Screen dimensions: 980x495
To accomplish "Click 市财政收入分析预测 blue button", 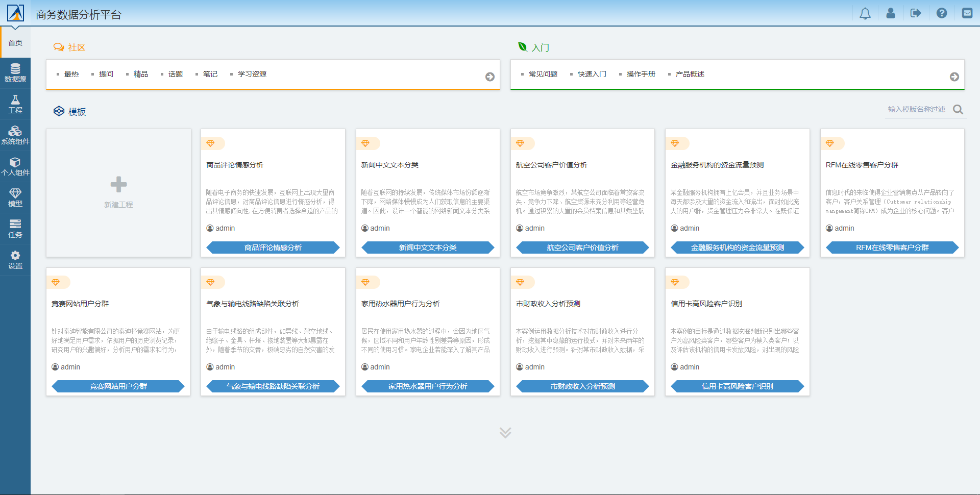I will point(582,386).
